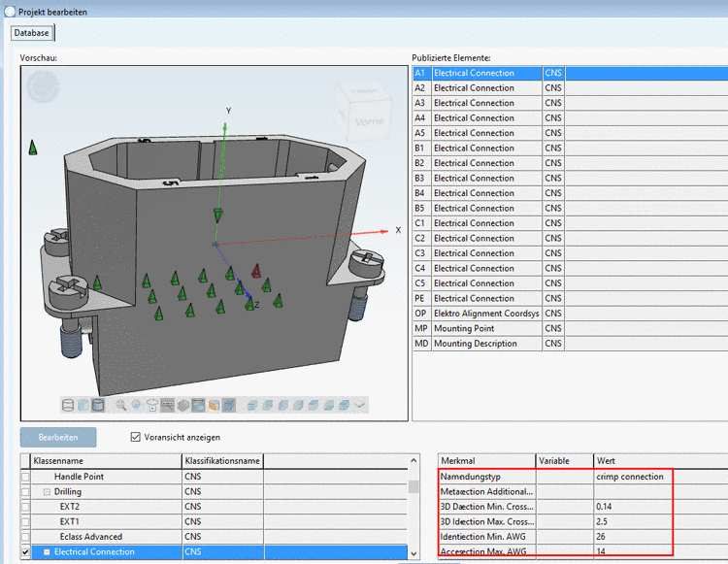The height and width of the screenshot is (564, 728).
Task: Collapse the Electrical Connection tree node
Action: coord(46,552)
